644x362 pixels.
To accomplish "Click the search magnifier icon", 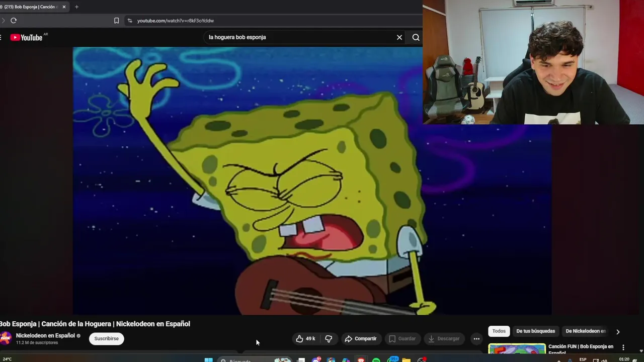I will pyautogui.click(x=416, y=37).
